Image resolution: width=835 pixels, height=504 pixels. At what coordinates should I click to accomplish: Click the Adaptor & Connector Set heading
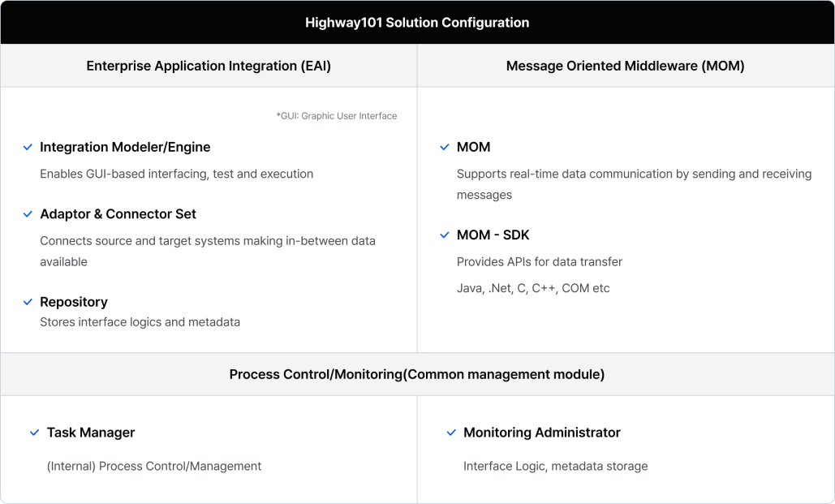click(118, 214)
